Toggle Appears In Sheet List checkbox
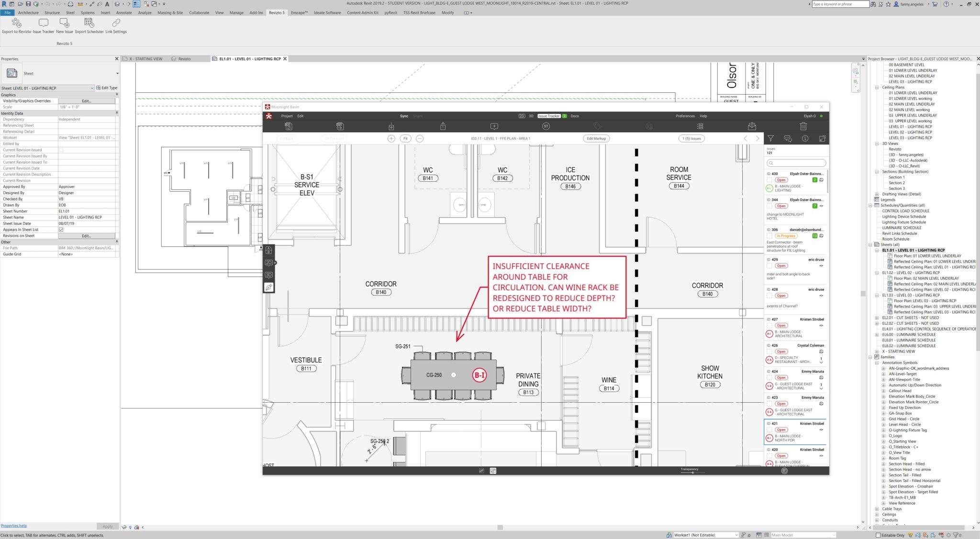This screenshot has height=539, width=980. pyautogui.click(x=61, y=230)
